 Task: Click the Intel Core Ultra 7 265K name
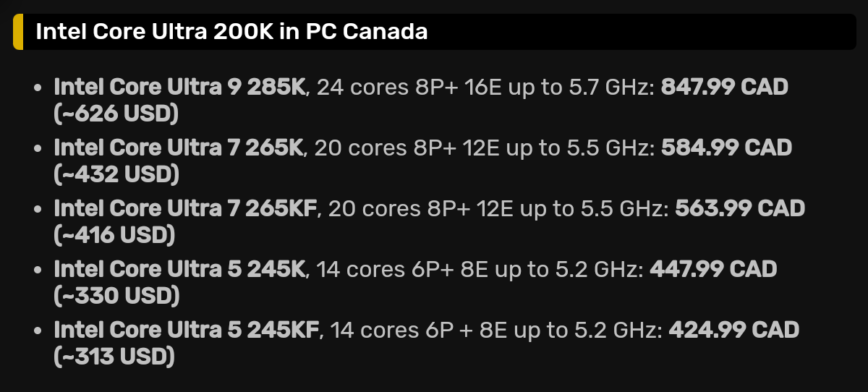(179, 148)
